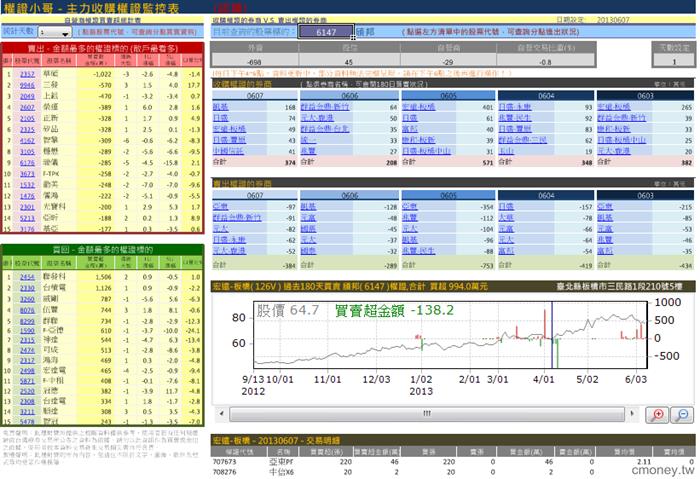Click broker 亞東 with value -354
This screenshot has height=479, width=700.
[409, 207]
